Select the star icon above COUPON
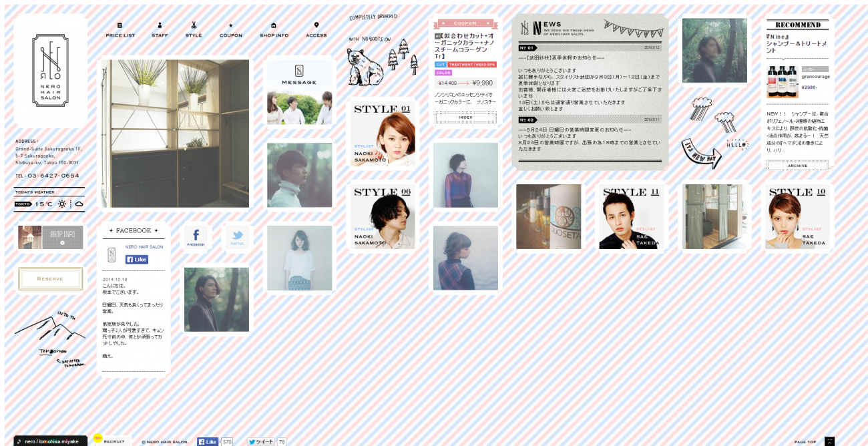 coord(230,25)
